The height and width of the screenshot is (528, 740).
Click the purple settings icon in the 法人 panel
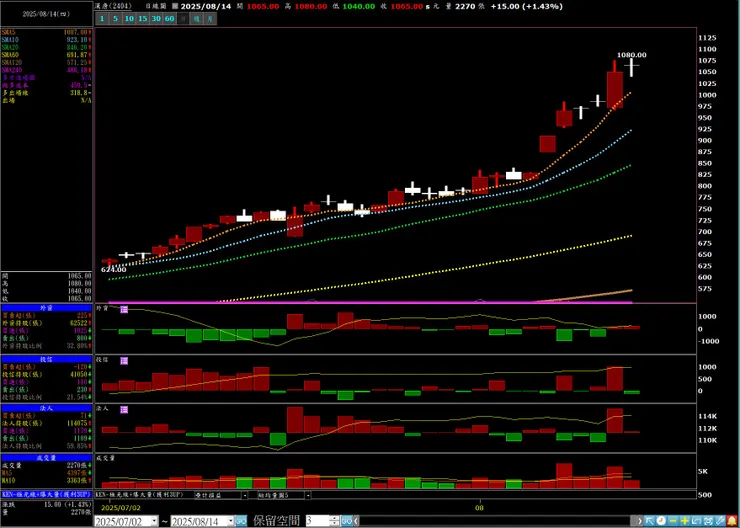coord(124,409)
